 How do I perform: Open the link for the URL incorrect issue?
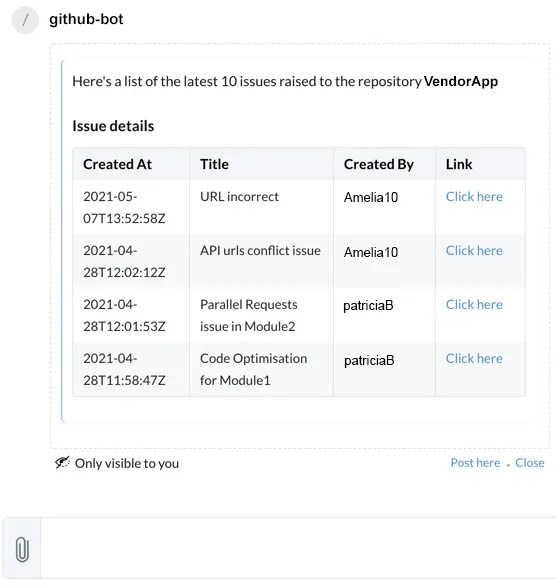point(474,197)
